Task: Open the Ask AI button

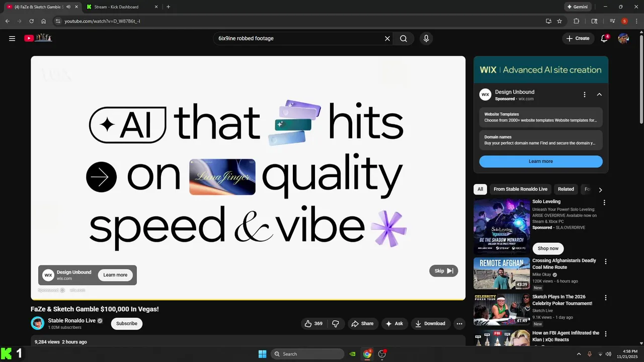Action: 394,324
